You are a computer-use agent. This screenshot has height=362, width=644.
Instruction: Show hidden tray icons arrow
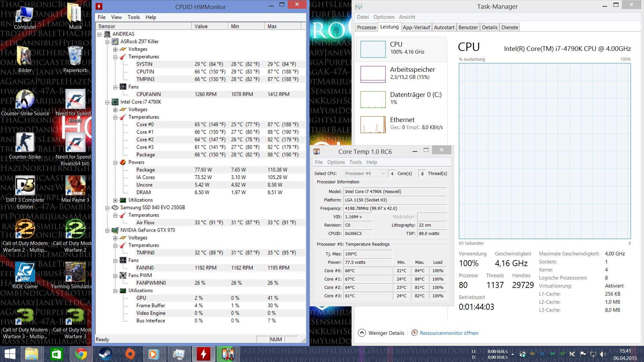coord(513,354)
